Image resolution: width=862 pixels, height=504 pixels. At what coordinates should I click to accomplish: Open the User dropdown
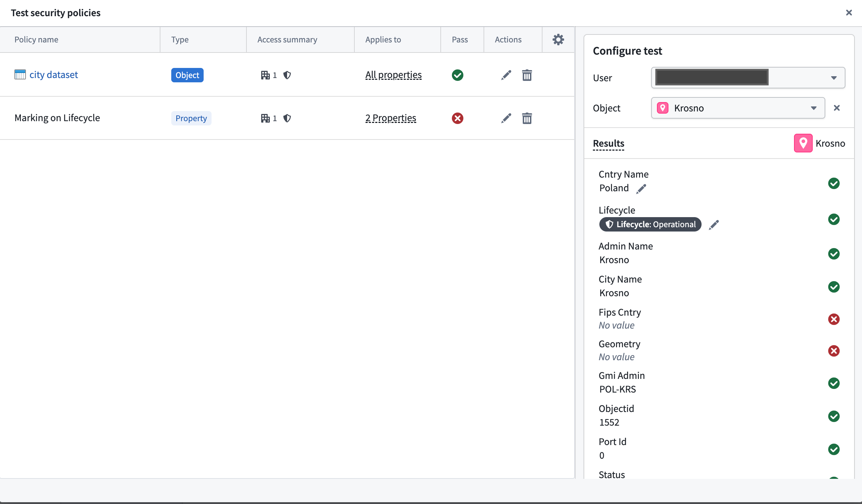pos(748,78)
